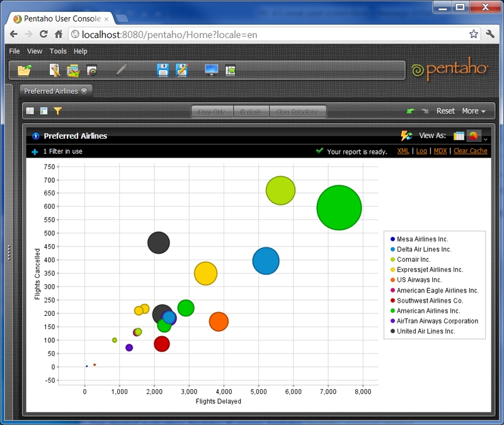Open the chart type dropdown arrow
504x425 pixels.
point(485,139)
